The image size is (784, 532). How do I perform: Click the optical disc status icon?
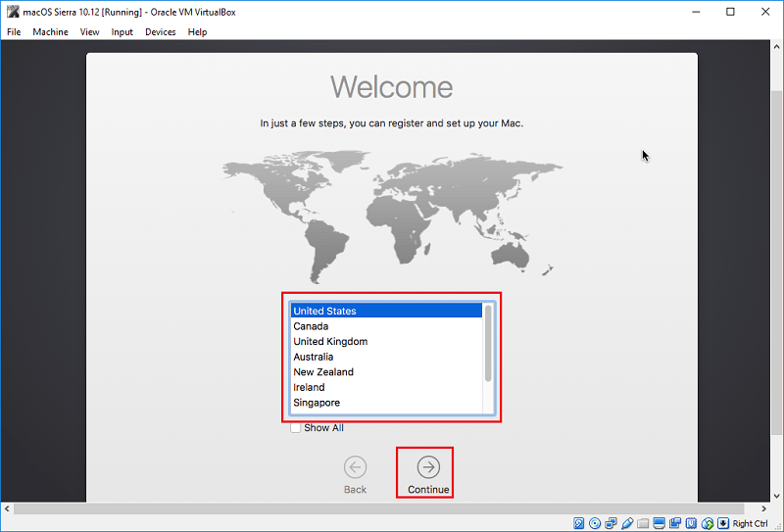click(595, 523)
